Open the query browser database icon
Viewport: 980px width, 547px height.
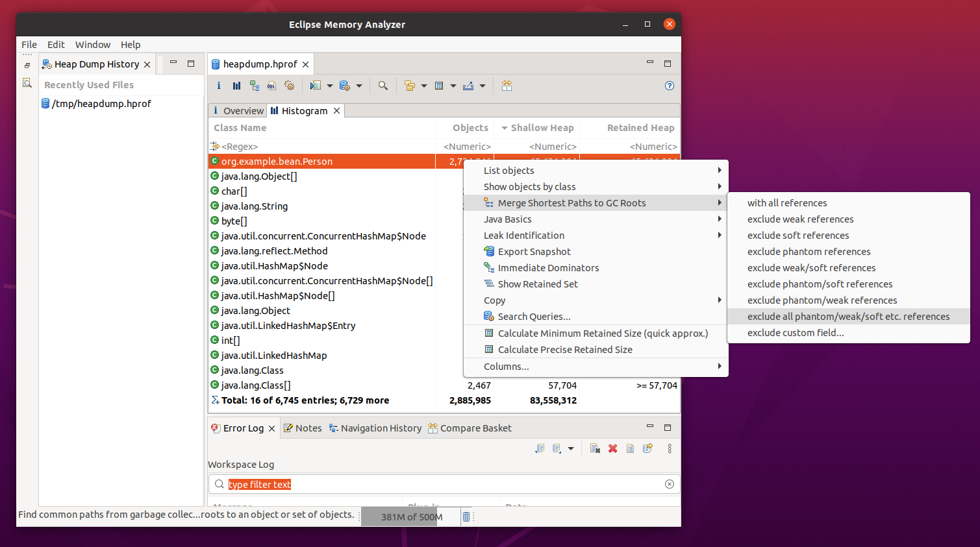tap(345, 86)
